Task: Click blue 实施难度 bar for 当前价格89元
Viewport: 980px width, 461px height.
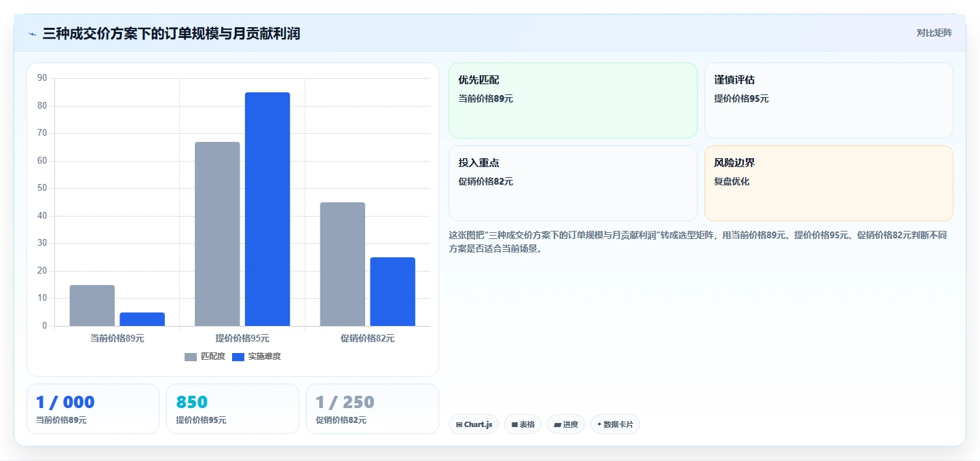Action: click(143, 319)
